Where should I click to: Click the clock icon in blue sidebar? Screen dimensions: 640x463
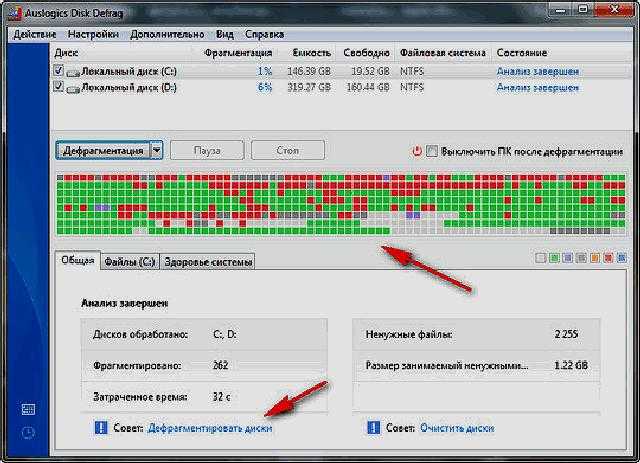point(28,433)
